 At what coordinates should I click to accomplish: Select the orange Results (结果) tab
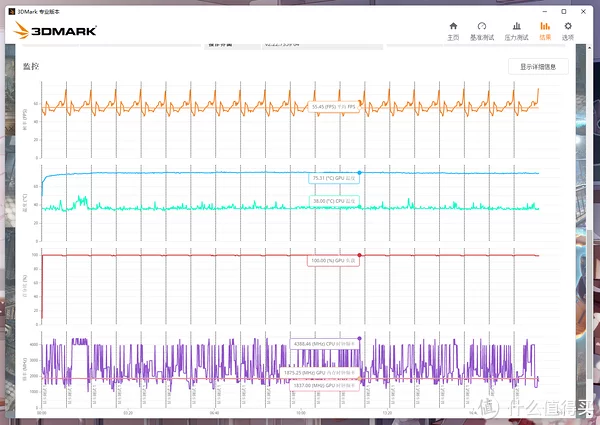point(545,31)
